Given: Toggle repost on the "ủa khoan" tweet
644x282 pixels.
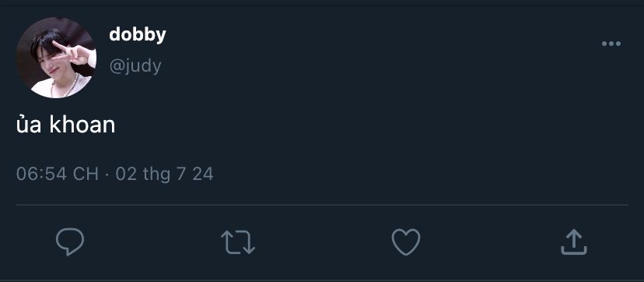Looking at the screenshot, I should pyautogui.click(x=238, y=241).
